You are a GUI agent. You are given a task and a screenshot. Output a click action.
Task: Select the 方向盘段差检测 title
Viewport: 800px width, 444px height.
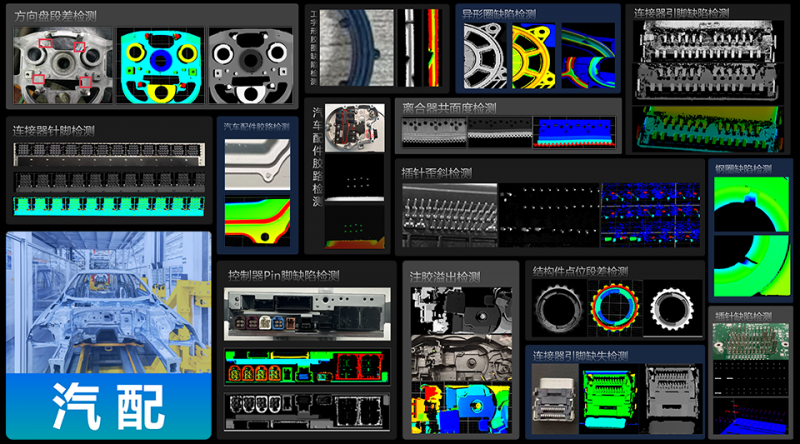point(56,15)
